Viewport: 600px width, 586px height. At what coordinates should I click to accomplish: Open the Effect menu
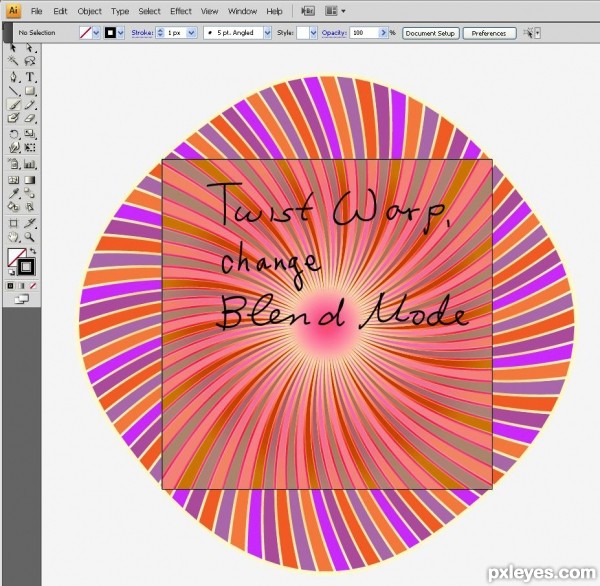click(181, 11)
